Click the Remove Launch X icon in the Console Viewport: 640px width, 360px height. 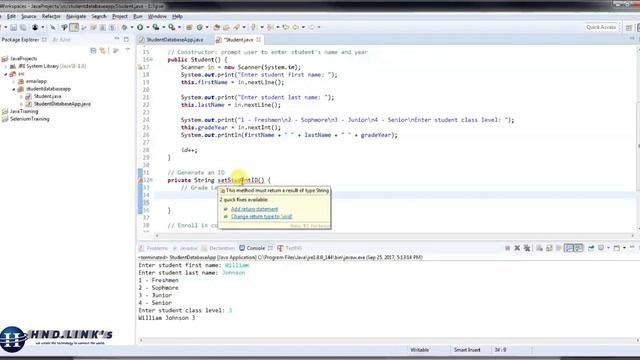[517, 248]
